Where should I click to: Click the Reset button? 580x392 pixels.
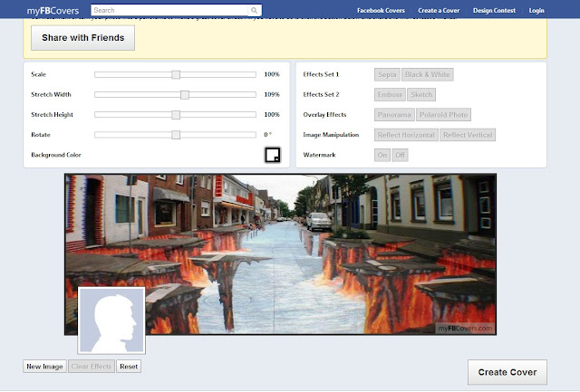(x=129, y=367)
